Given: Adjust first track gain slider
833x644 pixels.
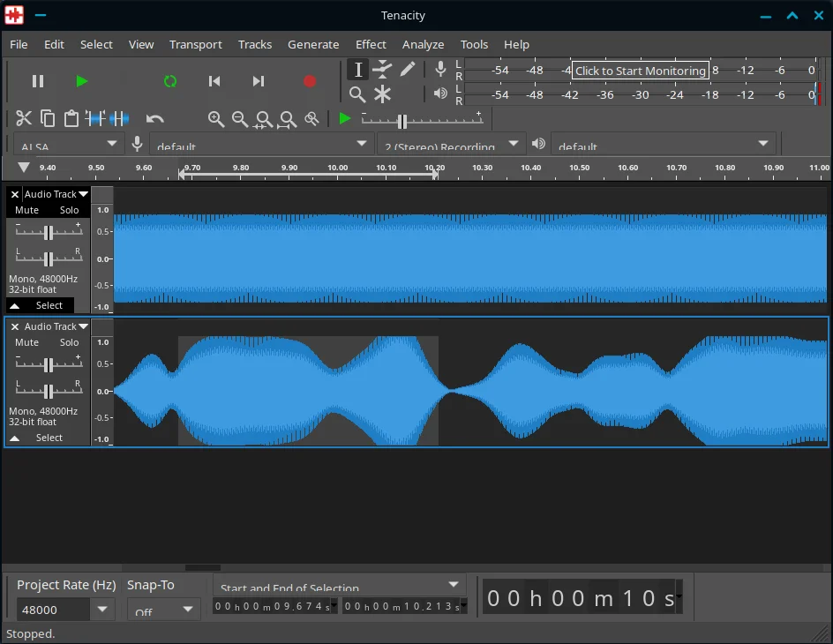Looking at the screenshot, I should pos(49,232).
